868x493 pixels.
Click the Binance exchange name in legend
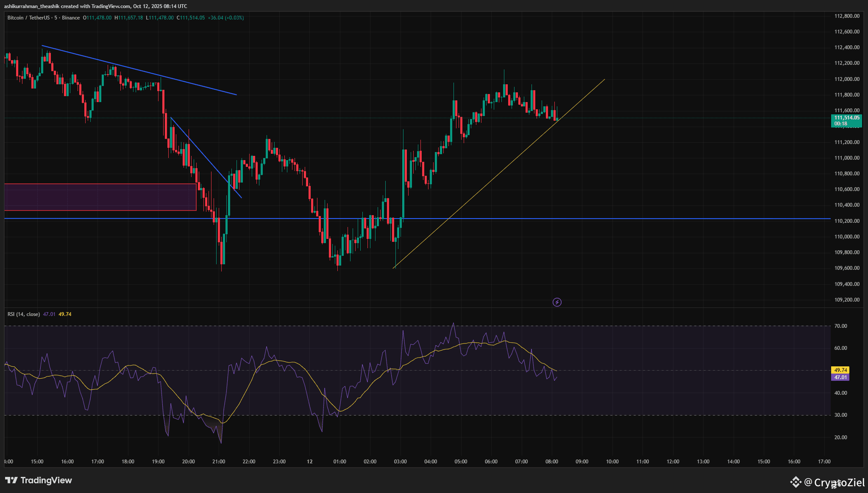pyautogui.click(x=71, y=18)
